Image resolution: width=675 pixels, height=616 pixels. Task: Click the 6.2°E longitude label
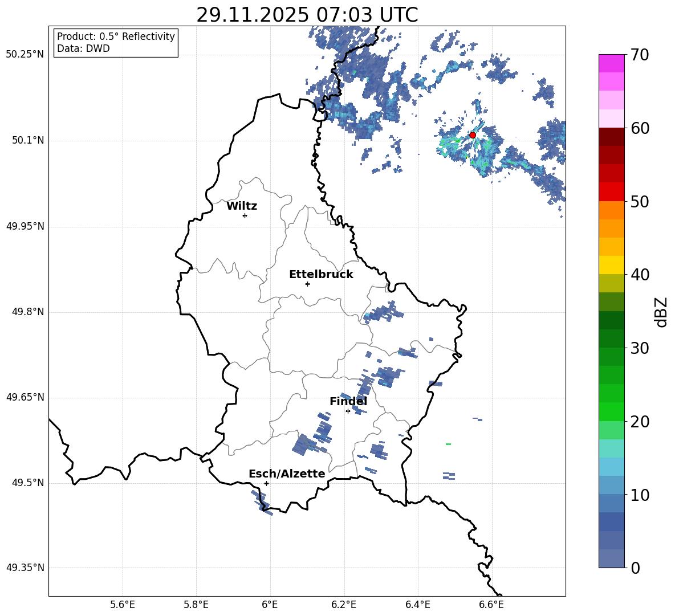[x=344, y=605]
